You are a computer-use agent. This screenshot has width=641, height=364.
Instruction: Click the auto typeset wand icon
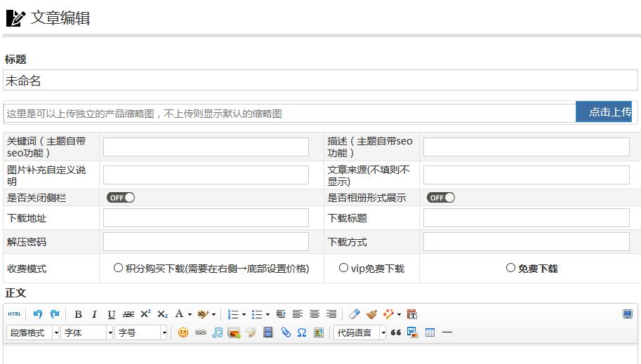(x=388, y=314)
